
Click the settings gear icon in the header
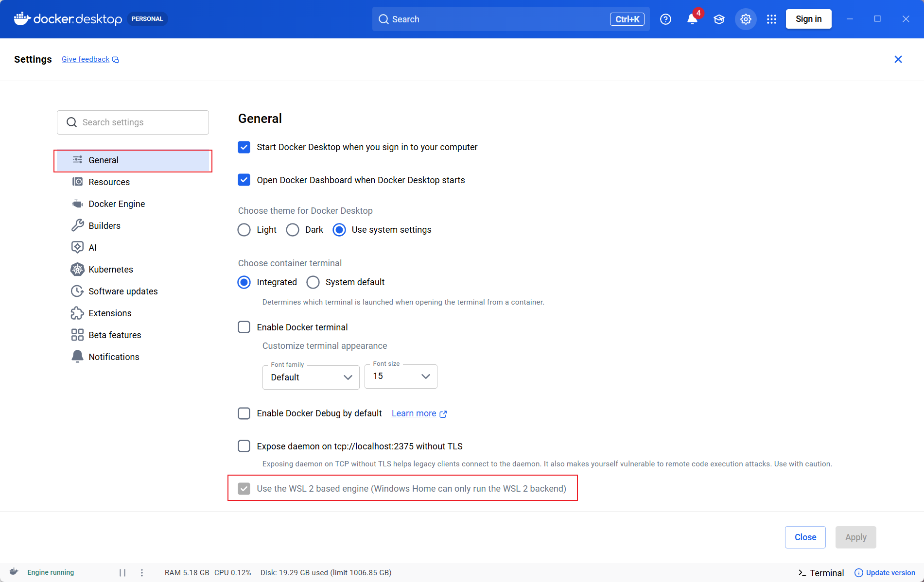746,19
